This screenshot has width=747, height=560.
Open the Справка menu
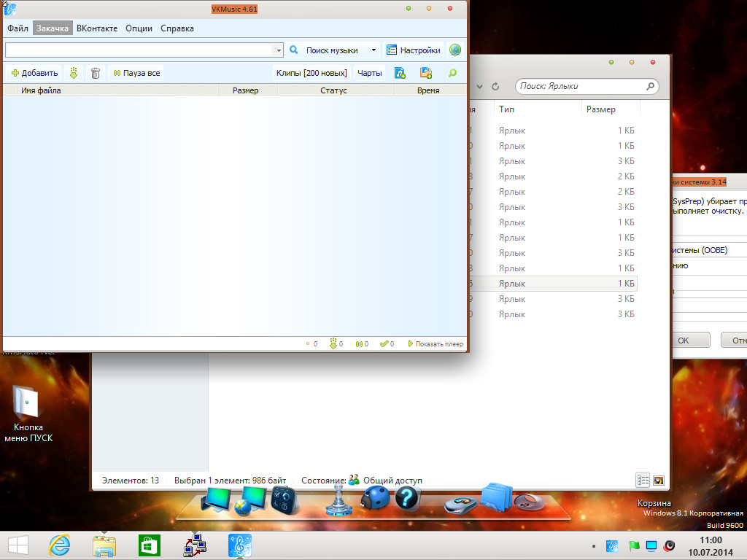coord(177,28)
